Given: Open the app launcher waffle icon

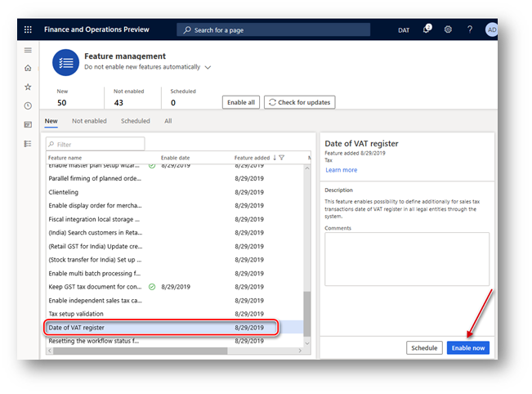Looking at the screenshot, I should (28, 29).
